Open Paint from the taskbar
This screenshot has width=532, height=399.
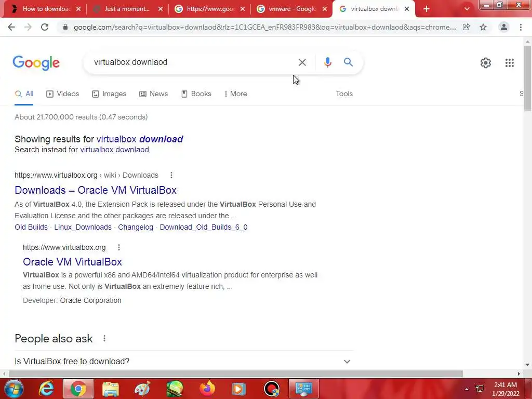point(142,389)
